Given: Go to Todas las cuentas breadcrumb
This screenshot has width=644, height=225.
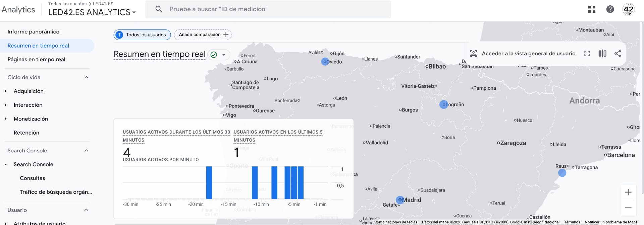Looking at the screenshot, I should tap(67, 4).
